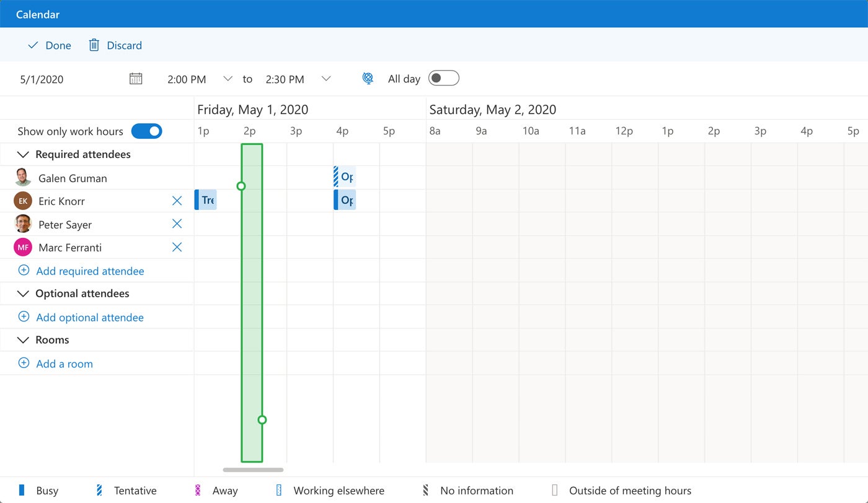This screenshot has height=503, width=868.
Task: Click the Peter Sayer name
Action: [65, 225]
